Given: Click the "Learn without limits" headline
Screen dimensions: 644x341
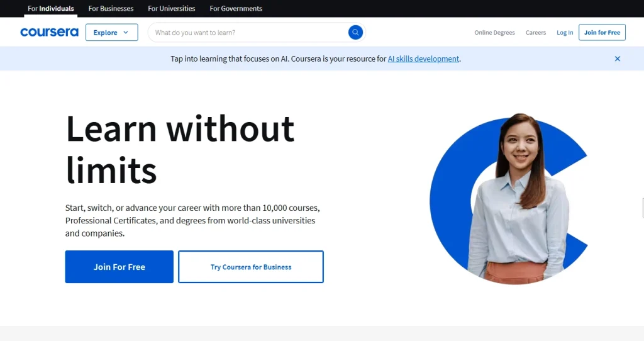Looking at the screenshot, I should (180, 149).
